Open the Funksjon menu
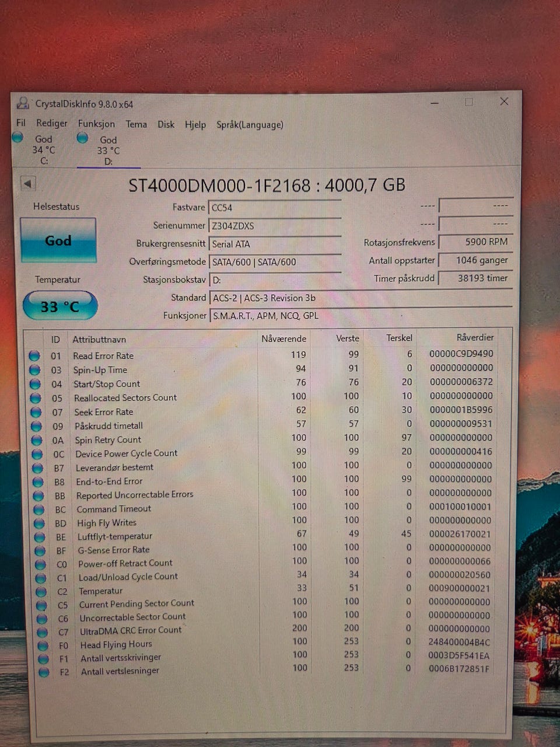 pyautogui.click(x=96, y=124)
